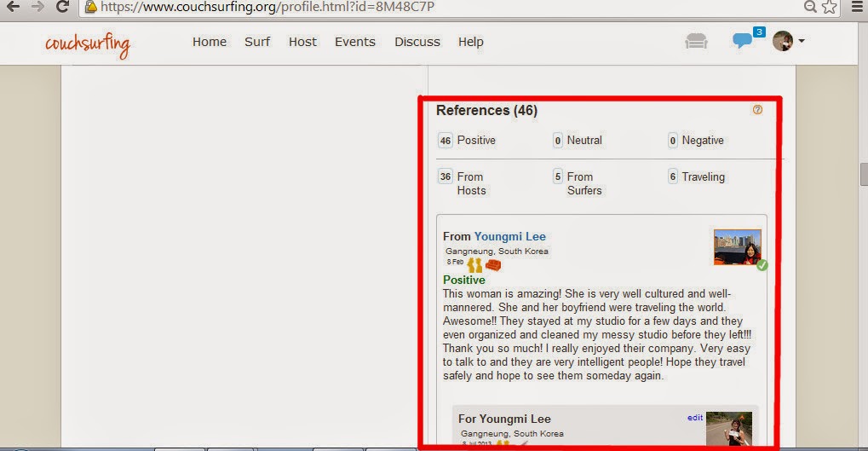
Task: Click the orange couch icon under Youngmi Lee
Action: pos(492,265)
